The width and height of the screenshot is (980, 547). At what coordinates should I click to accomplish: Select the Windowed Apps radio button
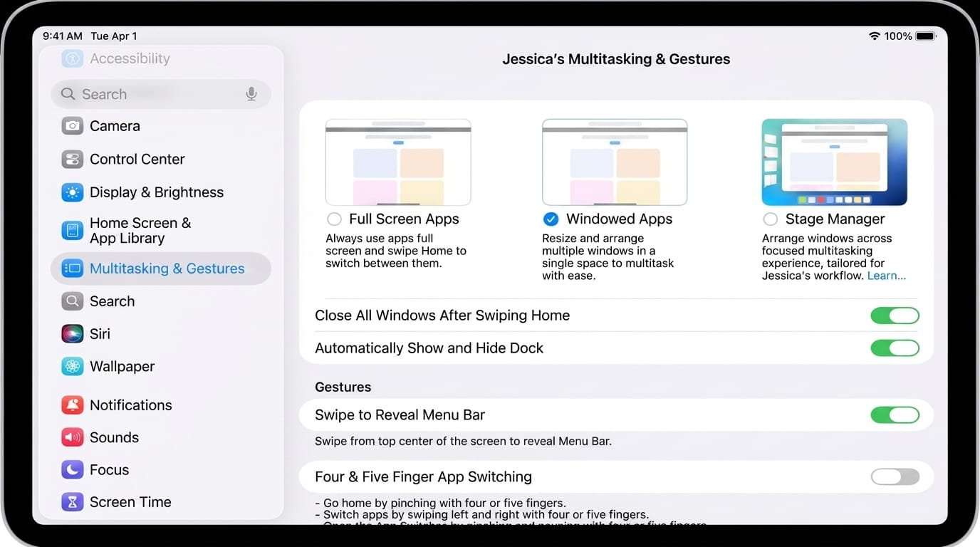[551, 219]
